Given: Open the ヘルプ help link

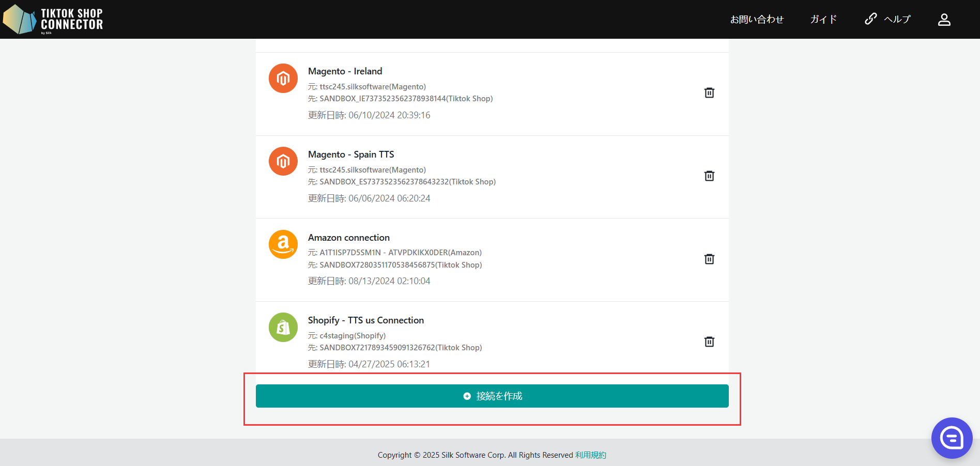Looking at the screenshot, I should (897, 19).
